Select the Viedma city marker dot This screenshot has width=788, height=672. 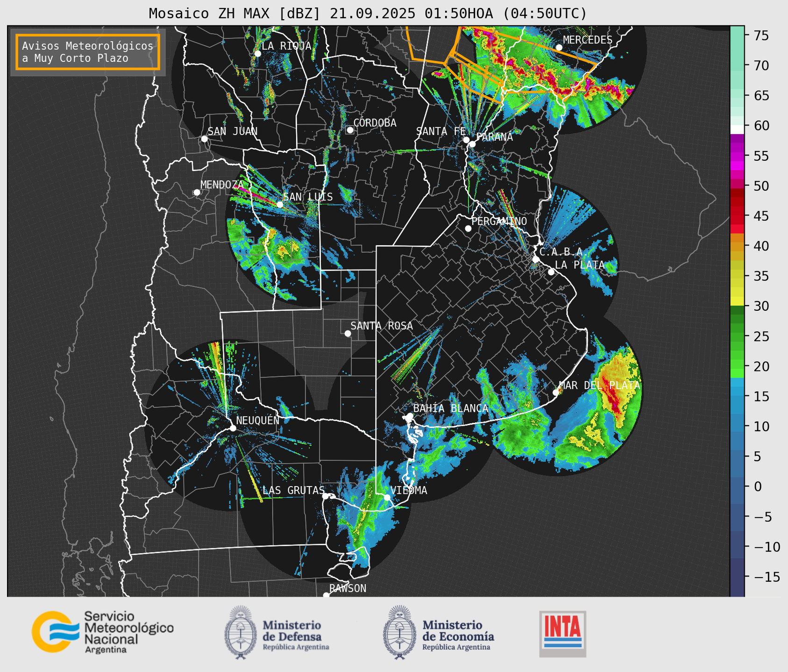tap(387, 497)
